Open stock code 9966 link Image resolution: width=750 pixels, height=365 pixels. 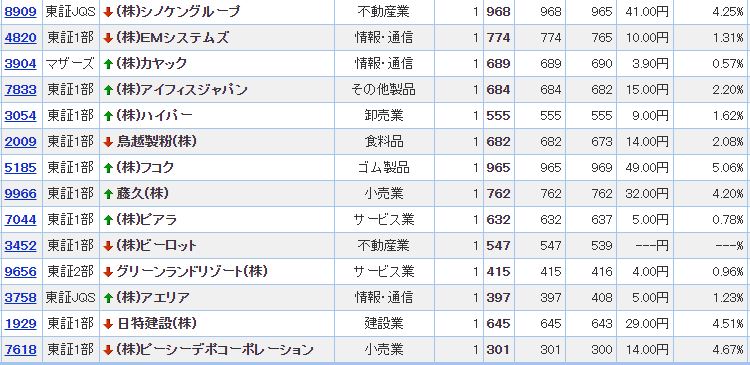click(x=21, y=194)
